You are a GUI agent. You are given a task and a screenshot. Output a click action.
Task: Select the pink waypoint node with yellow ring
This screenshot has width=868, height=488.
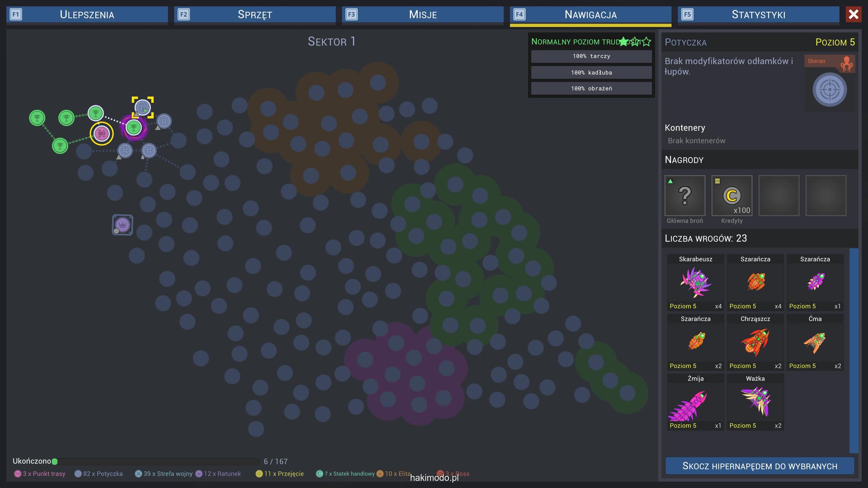click(x=101, y=133)
